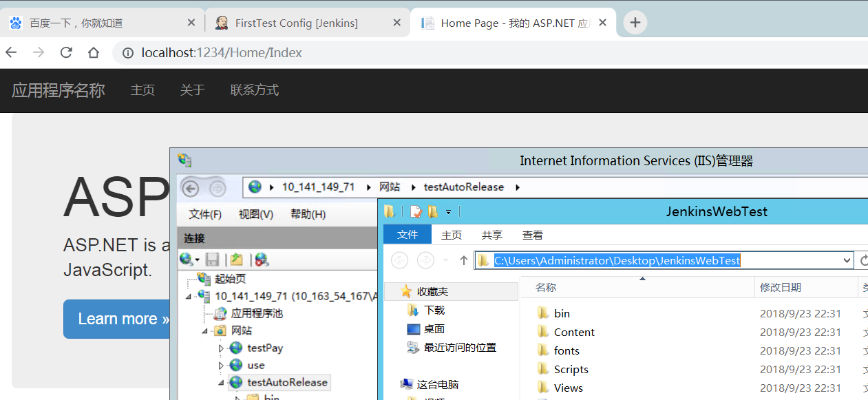
Task: Click the delete connection icon in IIS
Action: click(x=261, y=260)
